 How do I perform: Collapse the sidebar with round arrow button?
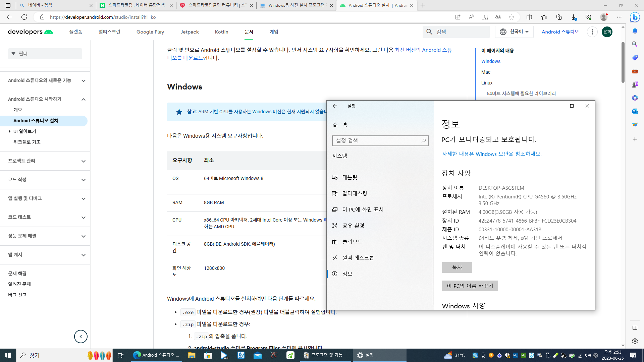(81, 337)
